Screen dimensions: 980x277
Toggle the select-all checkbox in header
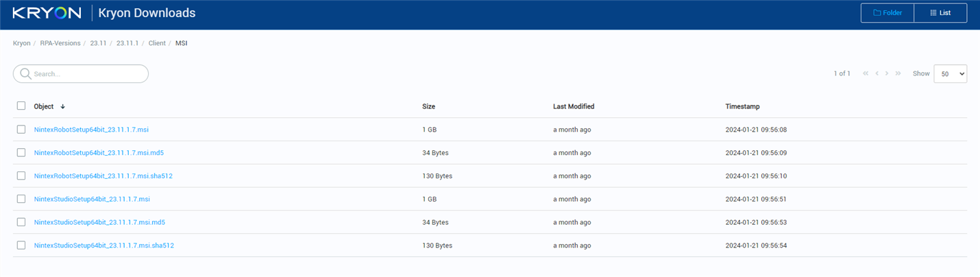click(x=21, y=106)
